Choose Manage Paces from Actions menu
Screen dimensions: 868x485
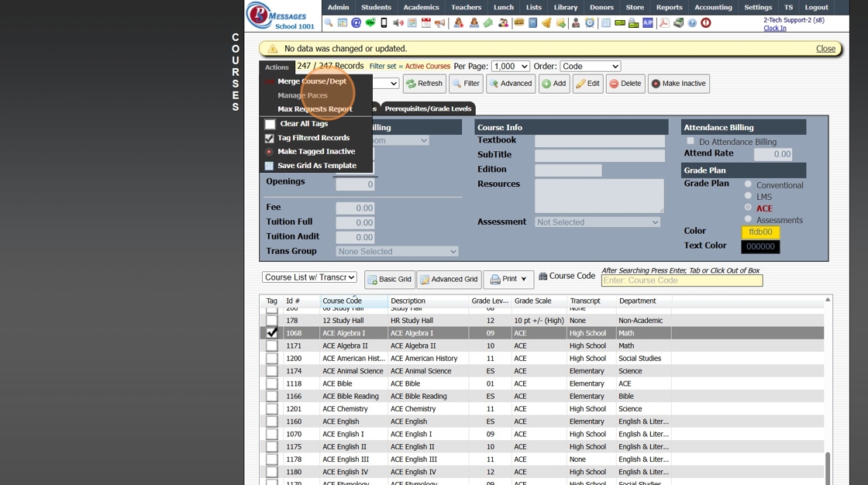coord(302,95)
